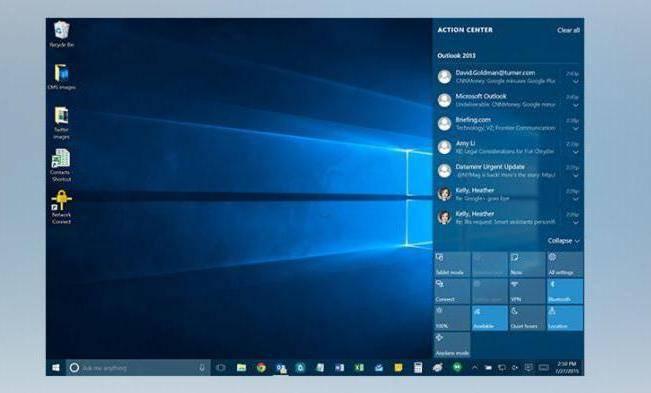Open the touch keyboard tray icon
The width and height of the screenshot is (651, 393).
click(x=543, y=368)
